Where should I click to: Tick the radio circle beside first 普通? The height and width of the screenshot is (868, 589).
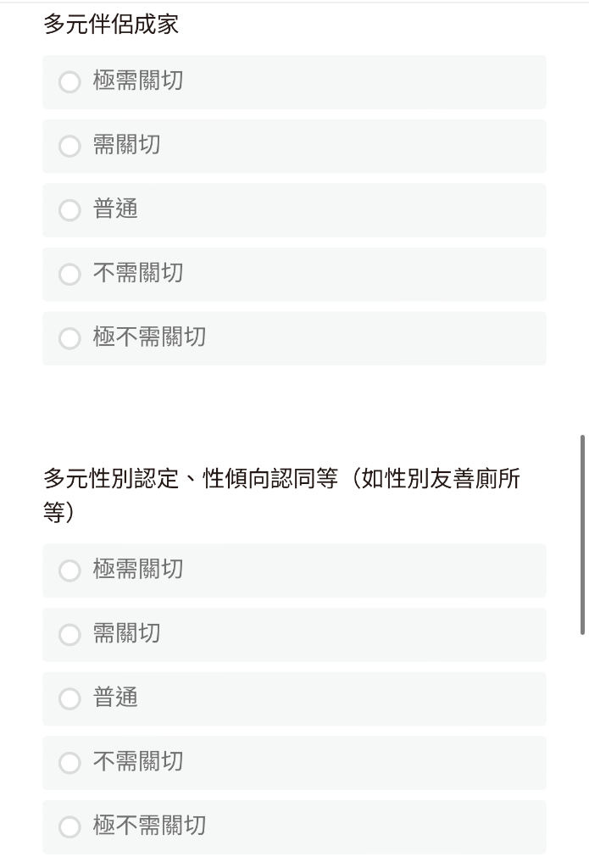[69, 210]
